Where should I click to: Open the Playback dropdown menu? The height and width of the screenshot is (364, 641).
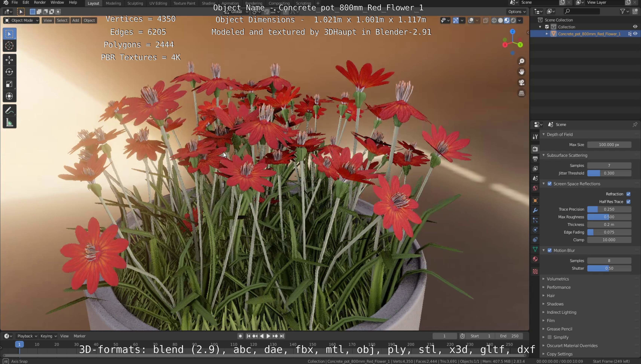[27, 336]
